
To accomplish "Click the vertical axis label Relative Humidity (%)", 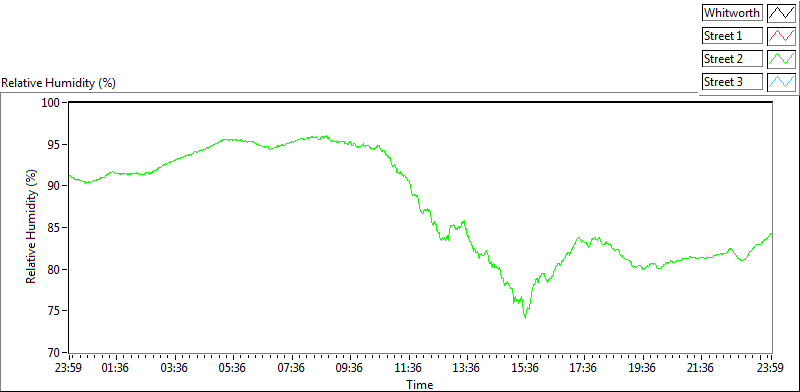I will tap(32, 227).
